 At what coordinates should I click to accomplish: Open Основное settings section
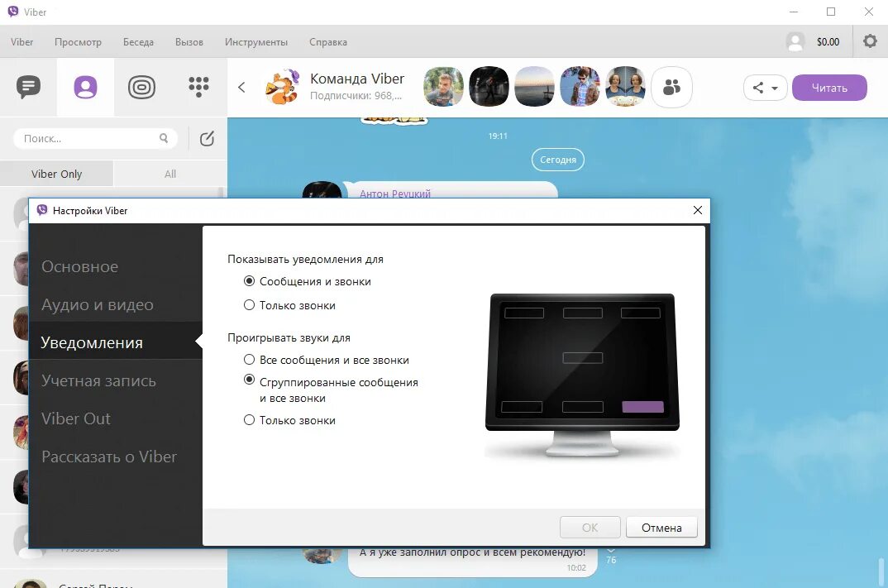[80, 266]
